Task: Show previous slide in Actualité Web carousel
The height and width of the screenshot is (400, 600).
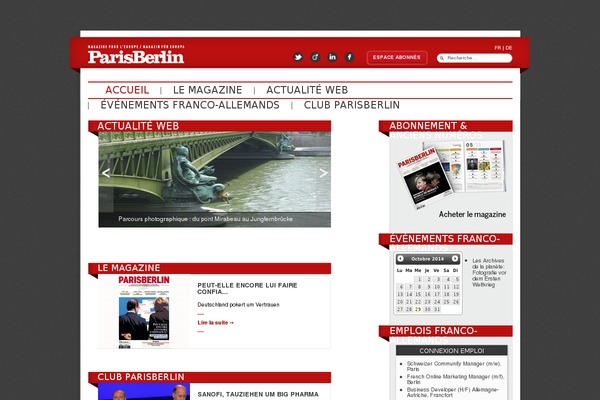Action: [106, 173]
